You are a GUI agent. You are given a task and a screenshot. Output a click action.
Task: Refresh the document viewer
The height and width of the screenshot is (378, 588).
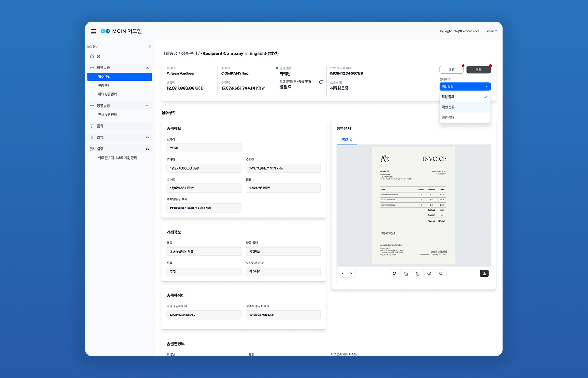point(394,273)
